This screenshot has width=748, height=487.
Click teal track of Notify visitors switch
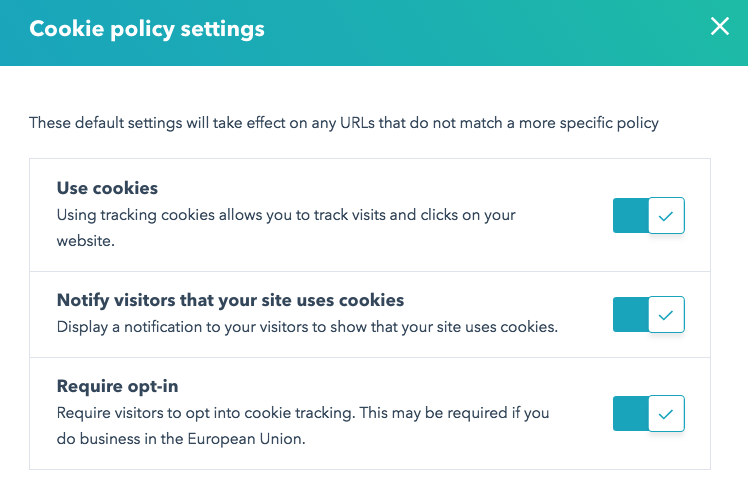pos(630,314)
